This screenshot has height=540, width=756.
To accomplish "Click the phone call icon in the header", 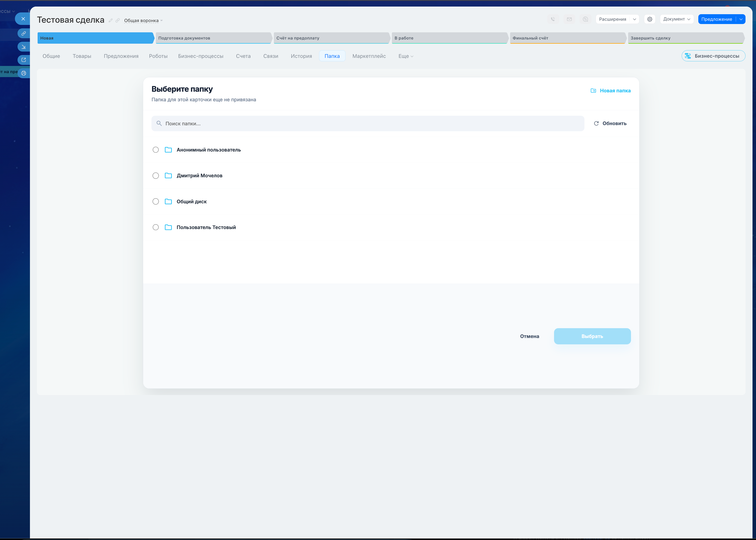I will 553,19.
